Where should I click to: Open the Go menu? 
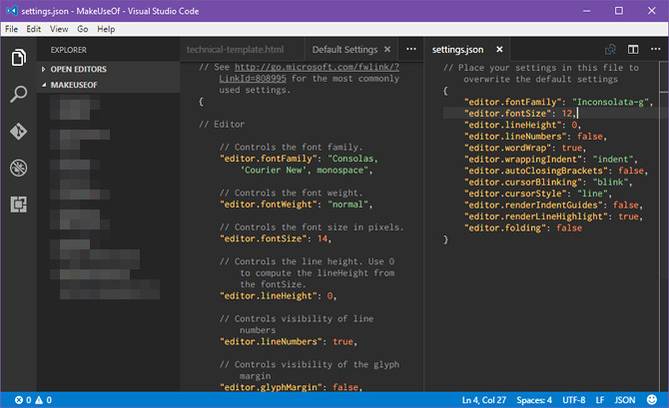click(82, 29)
